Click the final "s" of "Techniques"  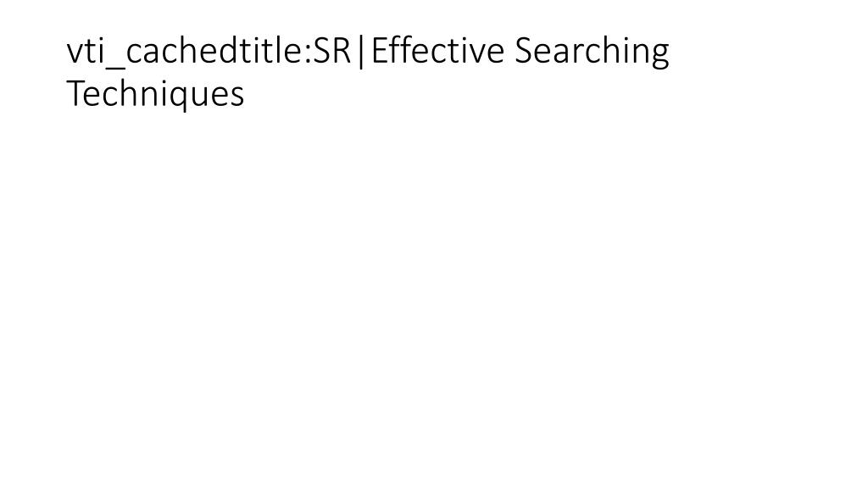237,97
